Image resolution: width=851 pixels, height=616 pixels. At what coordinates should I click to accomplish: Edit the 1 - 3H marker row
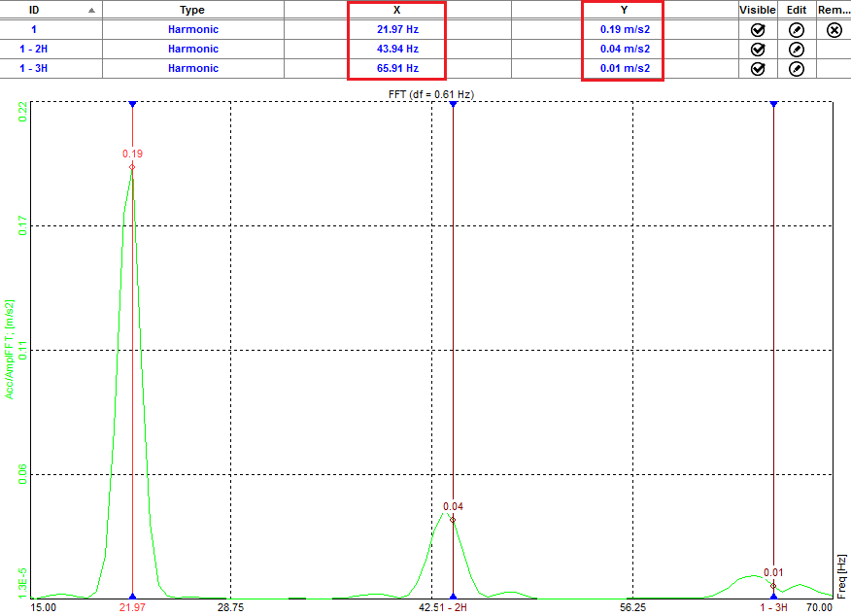[797, 69]
